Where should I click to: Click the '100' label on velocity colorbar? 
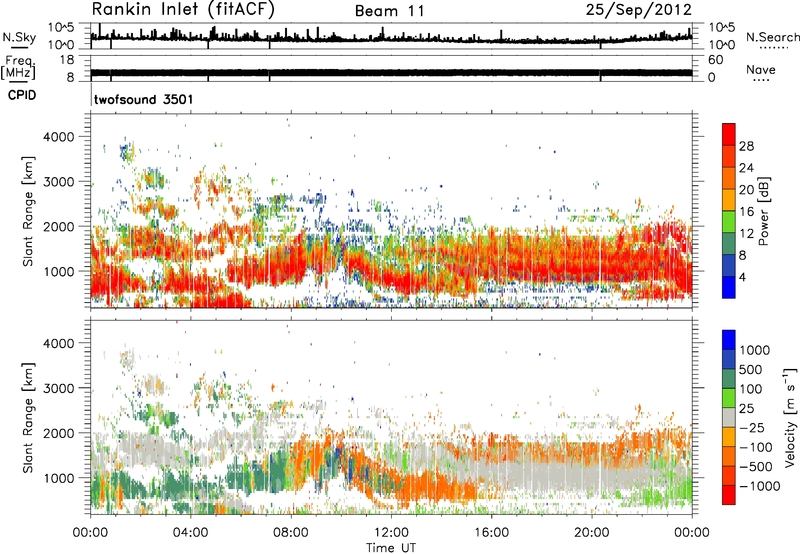[x=750, y=389]
